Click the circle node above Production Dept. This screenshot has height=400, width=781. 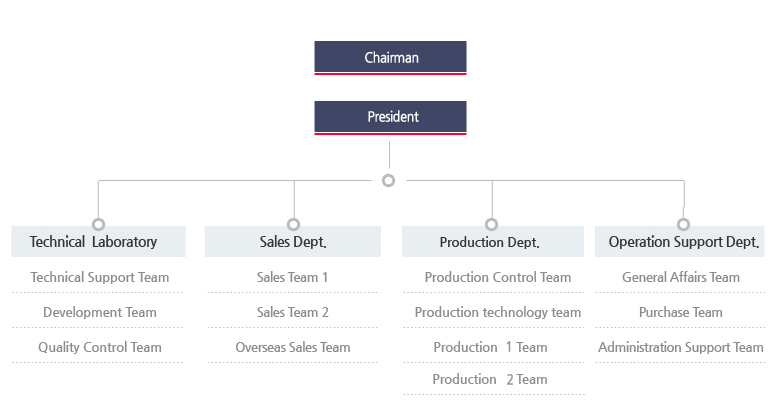coord(491,224)
